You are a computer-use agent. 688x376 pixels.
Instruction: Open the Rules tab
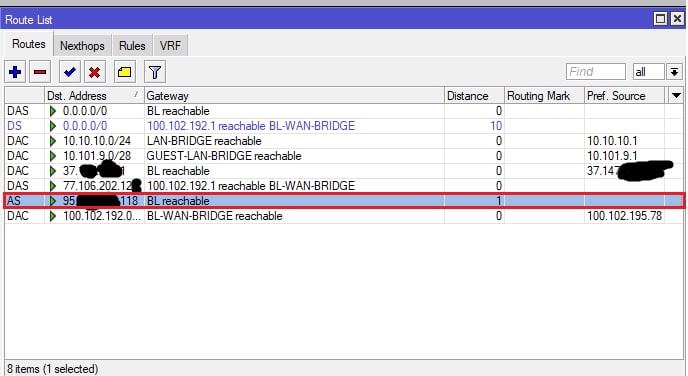point(132,46)
